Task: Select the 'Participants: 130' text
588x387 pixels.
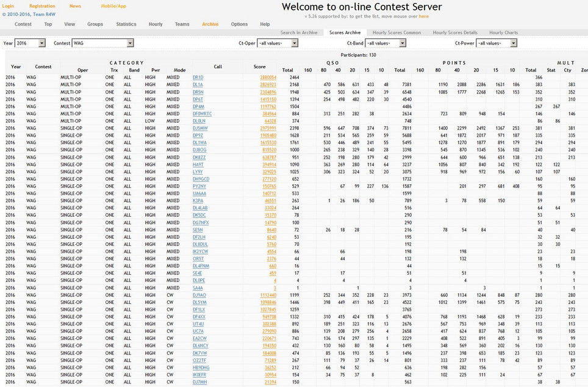Action: coord(359,55)
